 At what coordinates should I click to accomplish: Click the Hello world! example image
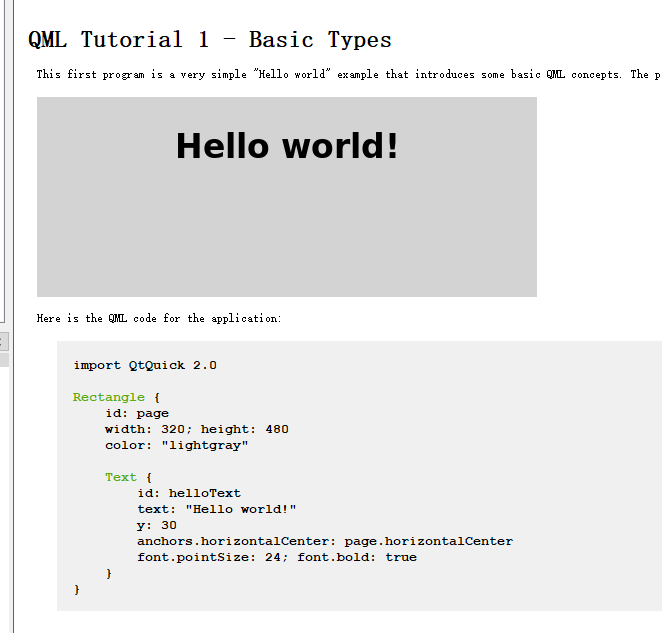[x=287, y=197]
